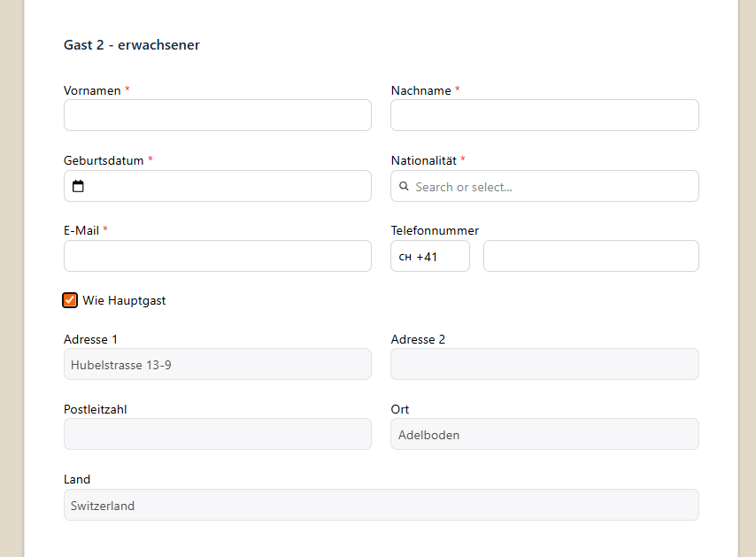Click the Land field showing Switzerland

point(381,505)
